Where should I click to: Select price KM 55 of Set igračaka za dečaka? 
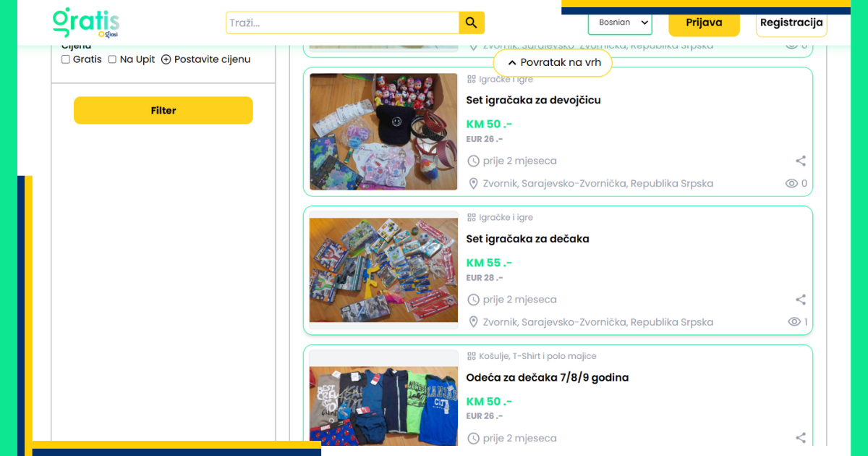pos(489,263)
